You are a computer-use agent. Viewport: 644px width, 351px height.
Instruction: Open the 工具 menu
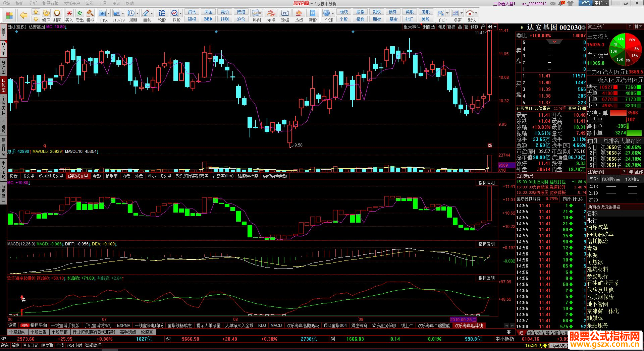point(103,3)
